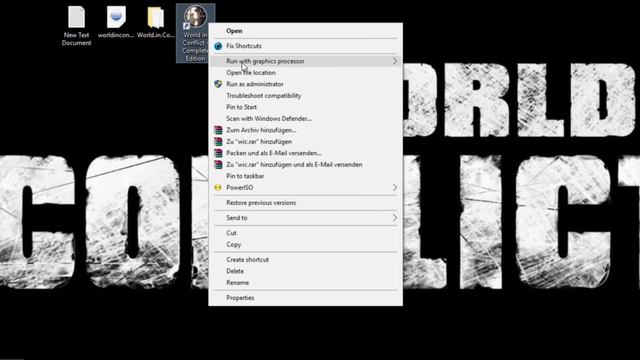Select Zu "wic.rar" hinzufügen entry
Image resolution: width=640 pixels, height=360 pixels.
305,142
